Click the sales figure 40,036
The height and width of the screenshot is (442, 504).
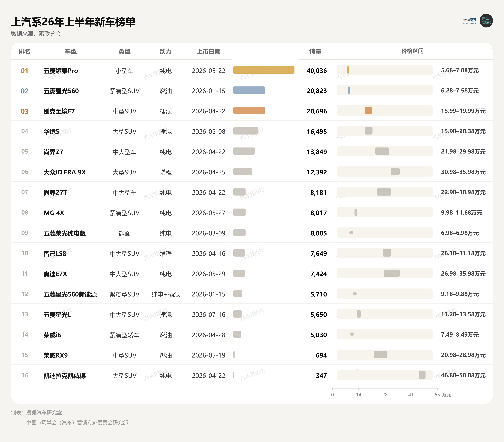pyautogui.click(x=317, y=71)
